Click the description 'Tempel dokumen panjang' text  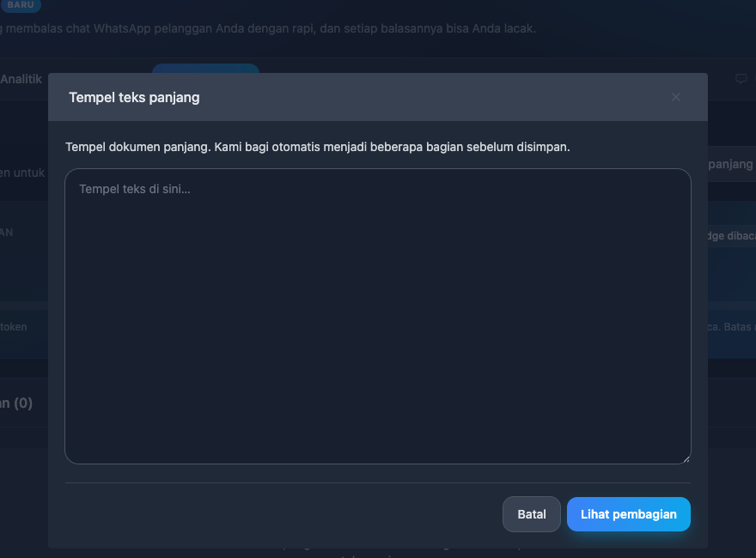point(318,147)
